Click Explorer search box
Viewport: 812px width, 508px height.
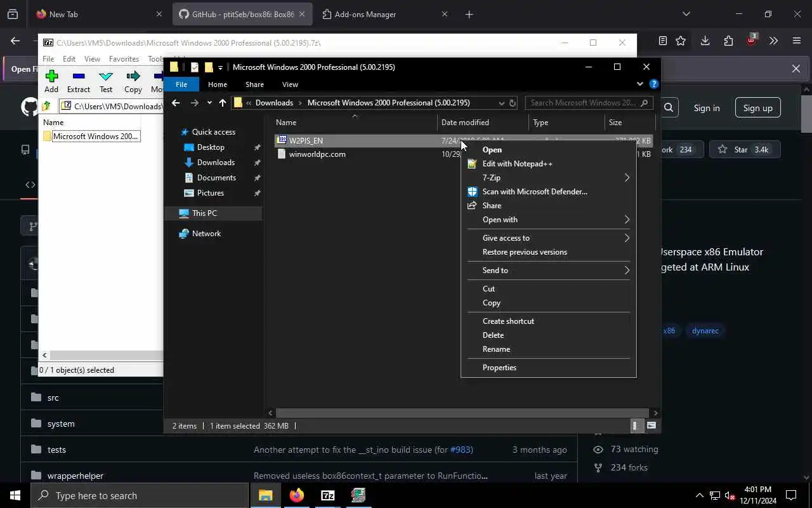pyautogui.click(x=589, y=103)
